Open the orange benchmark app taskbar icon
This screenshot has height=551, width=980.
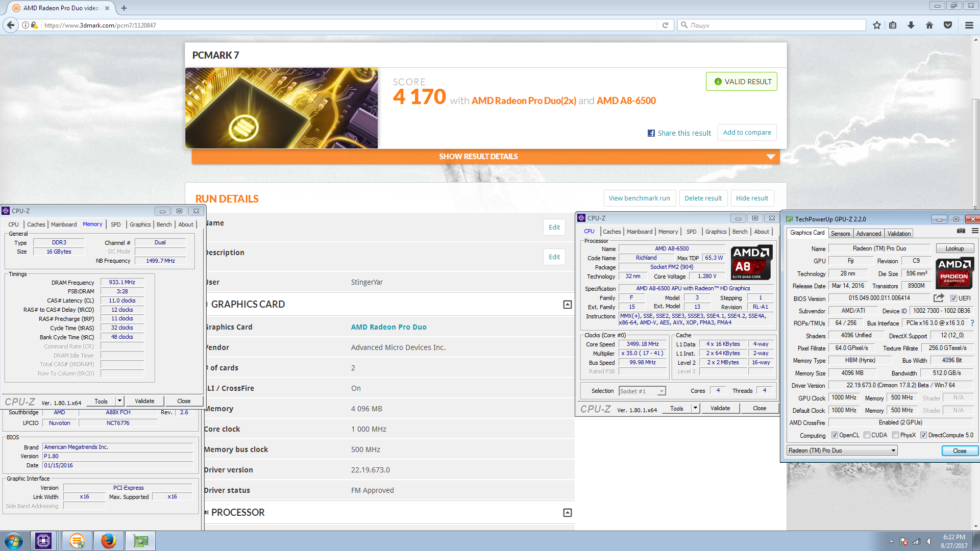[x=77, y=541]
